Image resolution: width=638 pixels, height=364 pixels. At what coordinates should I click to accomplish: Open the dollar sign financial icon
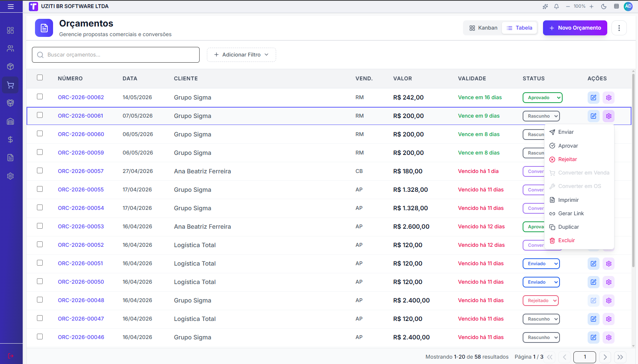[10, 140]
